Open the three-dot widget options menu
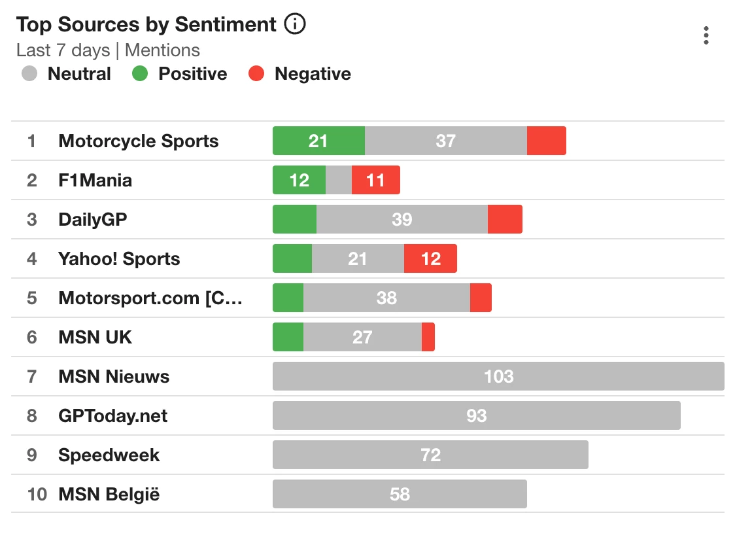The width and height of the screenshot is (735, 560). point(706,35)
